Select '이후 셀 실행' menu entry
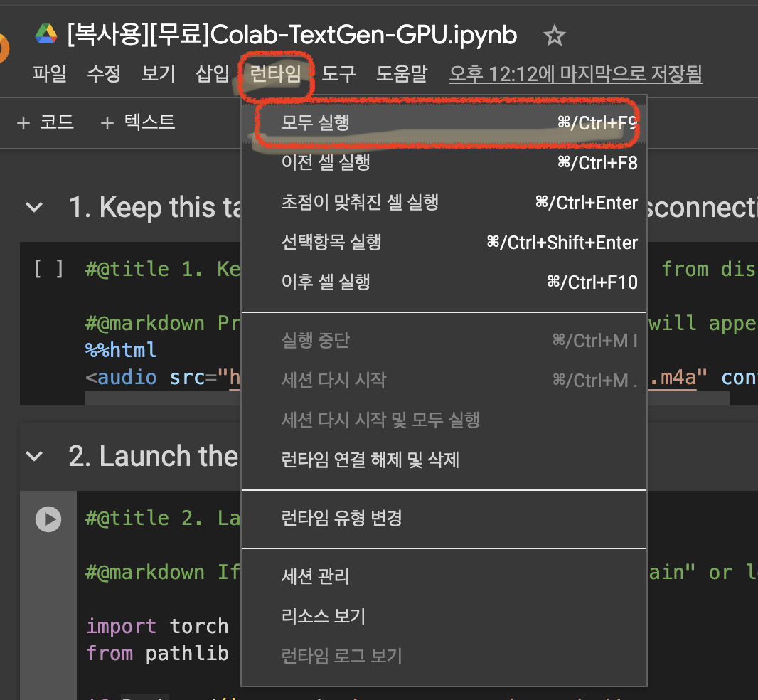The width and height of the screenshot is (758, 700). pos(444,282)
